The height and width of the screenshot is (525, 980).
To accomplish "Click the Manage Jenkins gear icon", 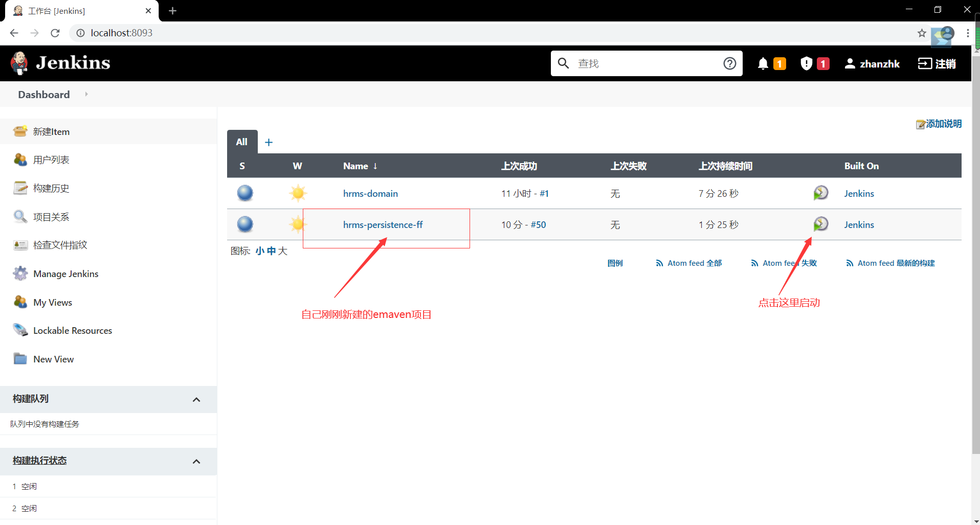I will [x=20, y=273].
